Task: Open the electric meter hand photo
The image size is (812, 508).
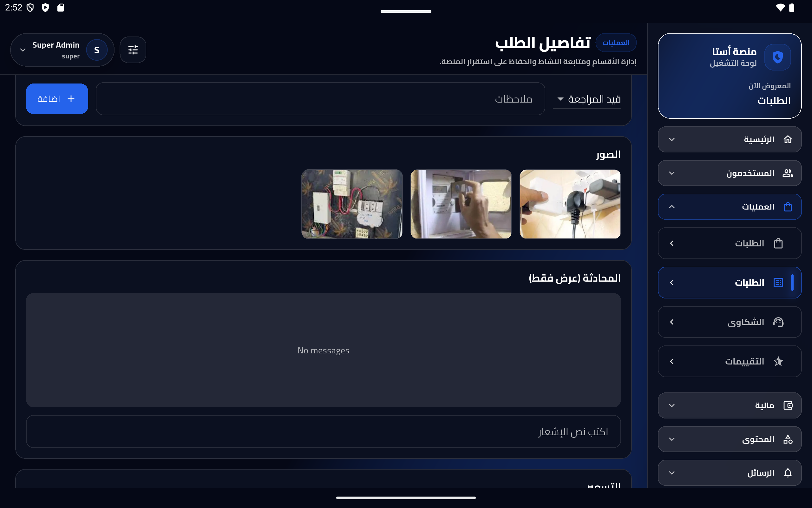Action: [461, 204]
